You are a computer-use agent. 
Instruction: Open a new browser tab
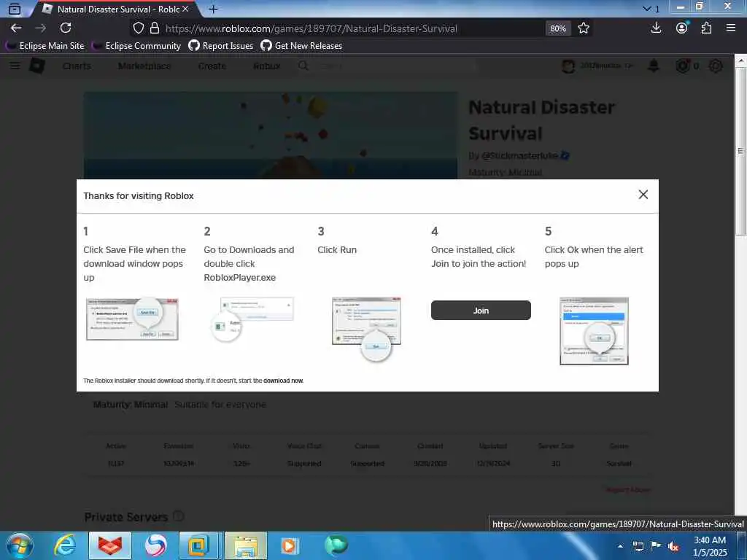click(214, 9)
